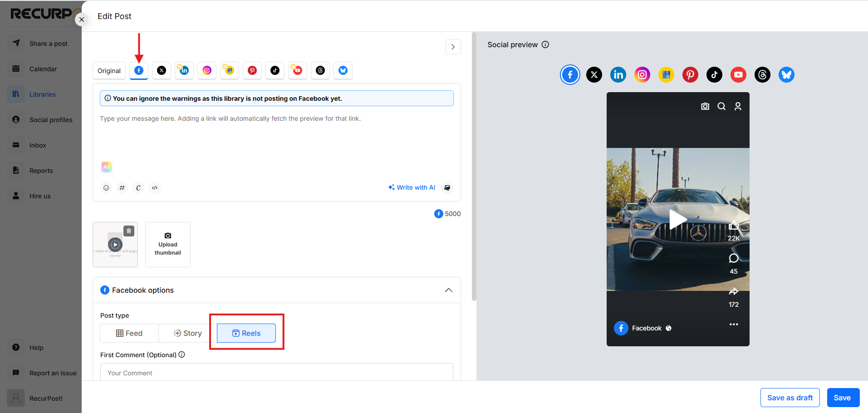Preview Instagram in social preview
Viewport: 868px width, 413px height.
click(642, 74)
